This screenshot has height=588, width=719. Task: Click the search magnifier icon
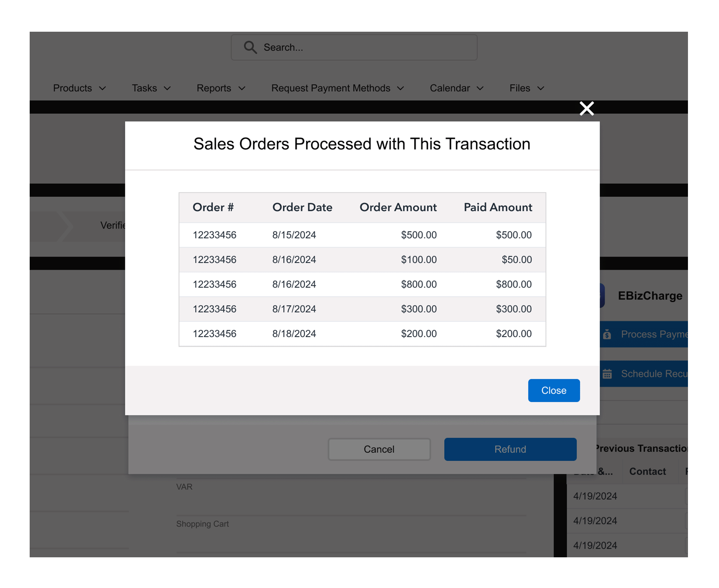click(x=250, y=47)
